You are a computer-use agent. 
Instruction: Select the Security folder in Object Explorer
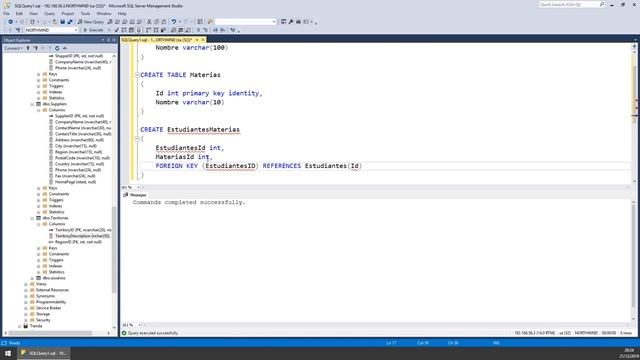pyautogui.click(x=43, y=320)
